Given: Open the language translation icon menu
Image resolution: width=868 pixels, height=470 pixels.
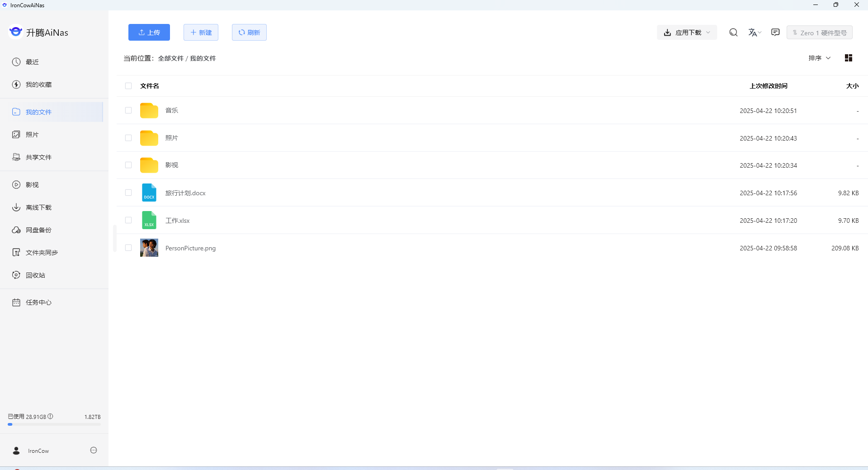Looking at the screenshot, I should (x=754, y=33).
